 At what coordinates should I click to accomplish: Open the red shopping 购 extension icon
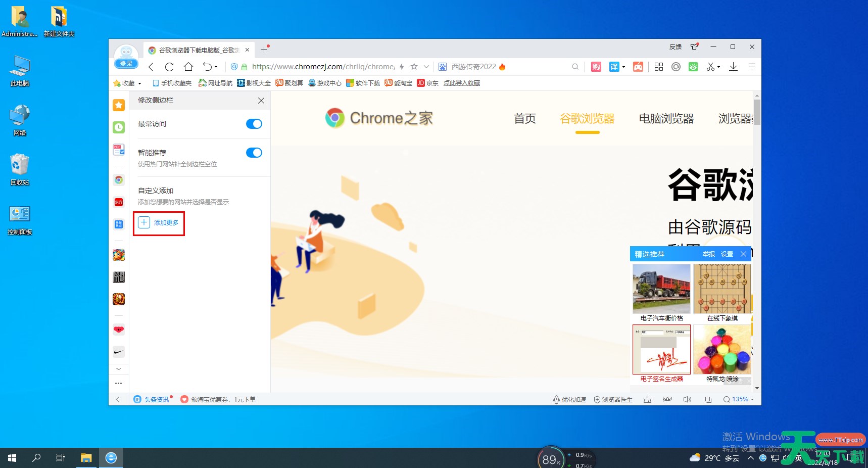point(596,67)
